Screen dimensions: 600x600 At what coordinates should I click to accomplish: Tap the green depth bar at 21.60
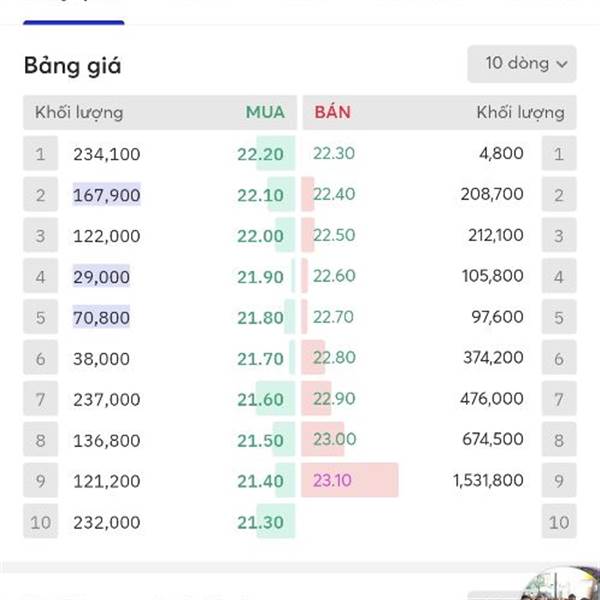point(276,398)
